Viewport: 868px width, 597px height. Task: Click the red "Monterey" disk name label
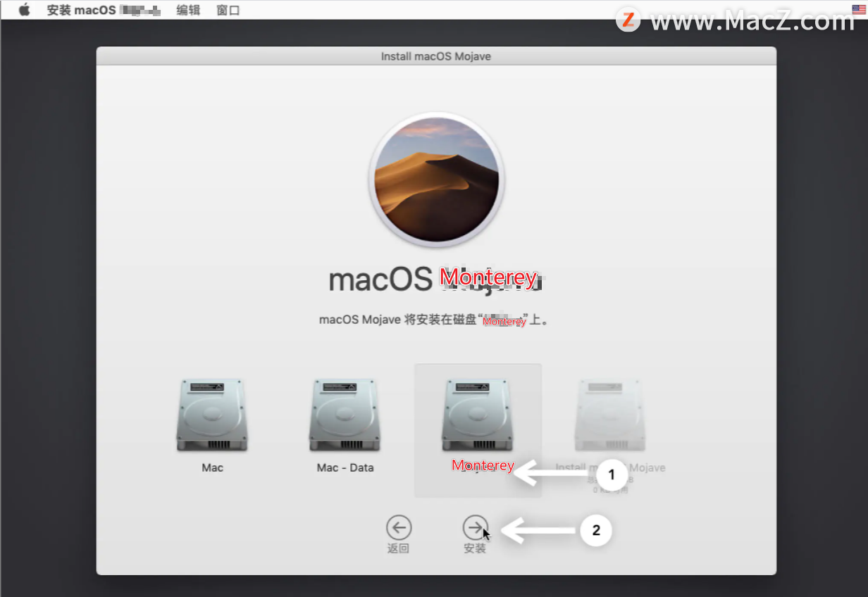(x=483, y=465)
